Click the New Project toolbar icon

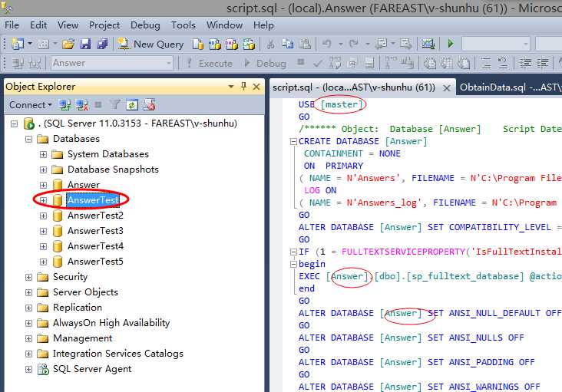[18, 44]
